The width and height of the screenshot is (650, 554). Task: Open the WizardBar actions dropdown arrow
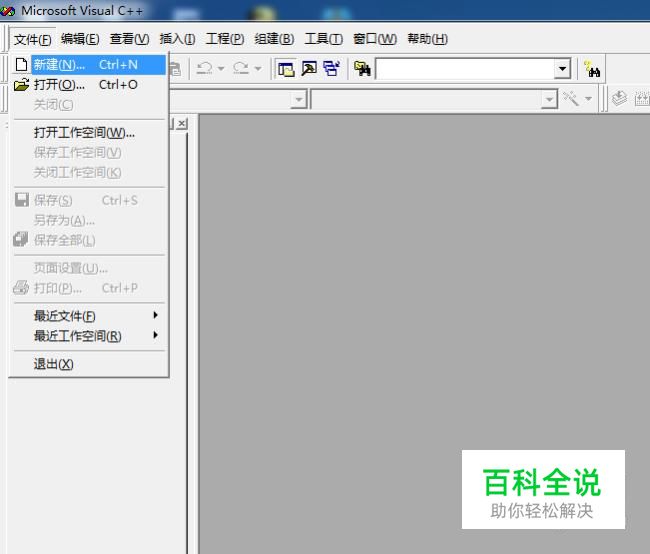(588, 99)
